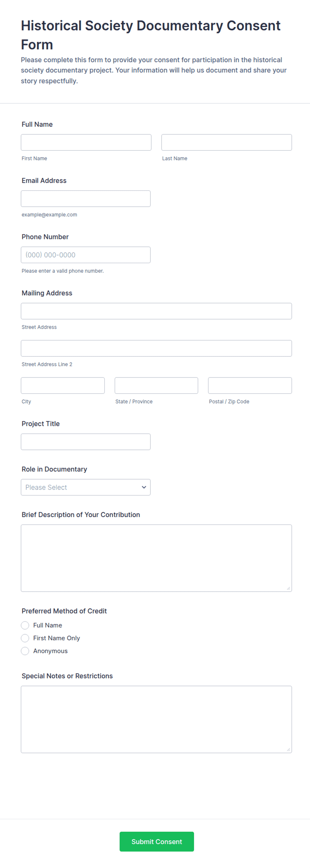Screen dimensions: 310x868
Task: Focus the Email Address field
Action: tap(86, 198)
